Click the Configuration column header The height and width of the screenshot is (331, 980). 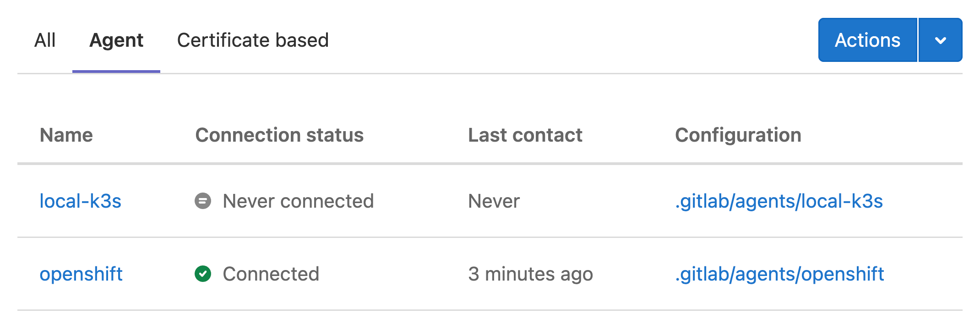[x=738, y=135]
